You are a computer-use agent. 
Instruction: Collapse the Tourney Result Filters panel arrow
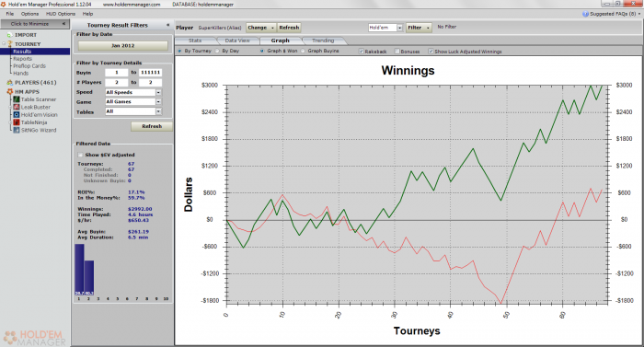tap(167, 25)
